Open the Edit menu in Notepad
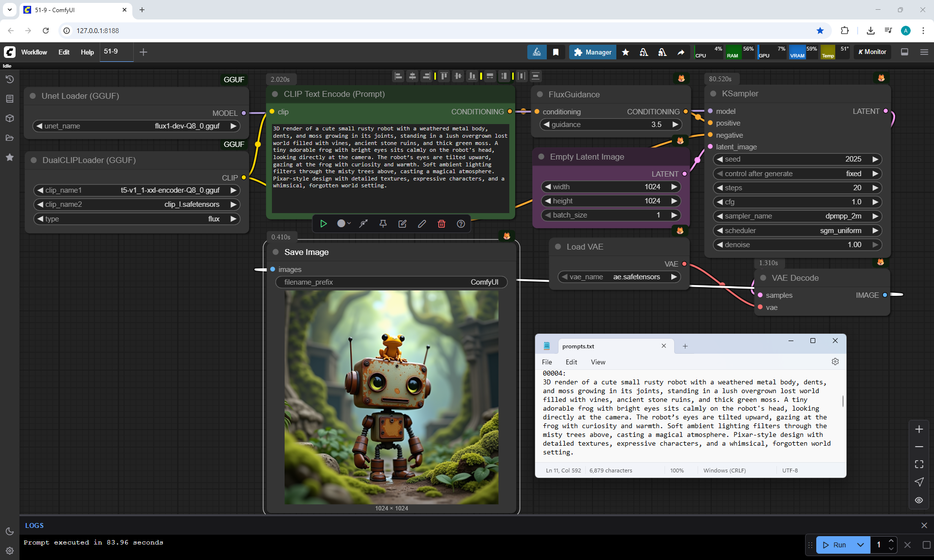 pos(571,362)
